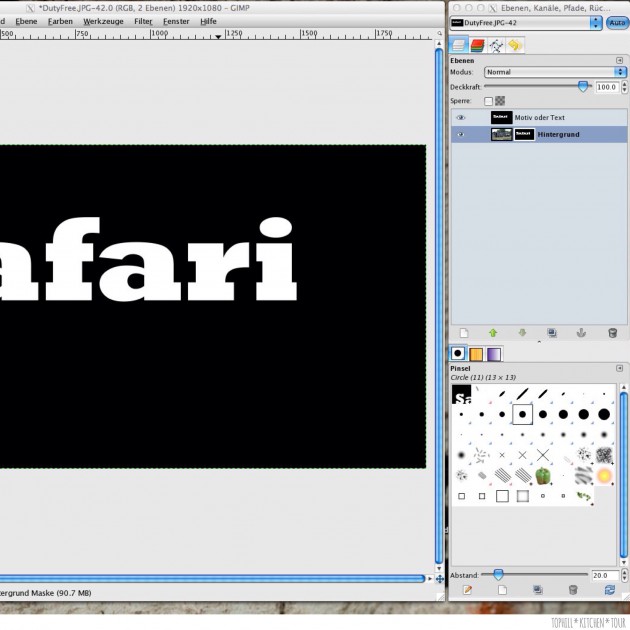Click the Deckkraft opacity slider handle

[x=583, y=86]
